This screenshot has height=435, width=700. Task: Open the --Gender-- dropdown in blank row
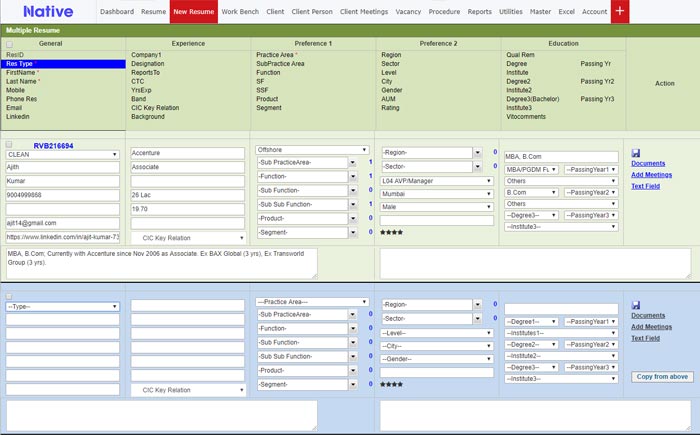click(x=437, y=359)
